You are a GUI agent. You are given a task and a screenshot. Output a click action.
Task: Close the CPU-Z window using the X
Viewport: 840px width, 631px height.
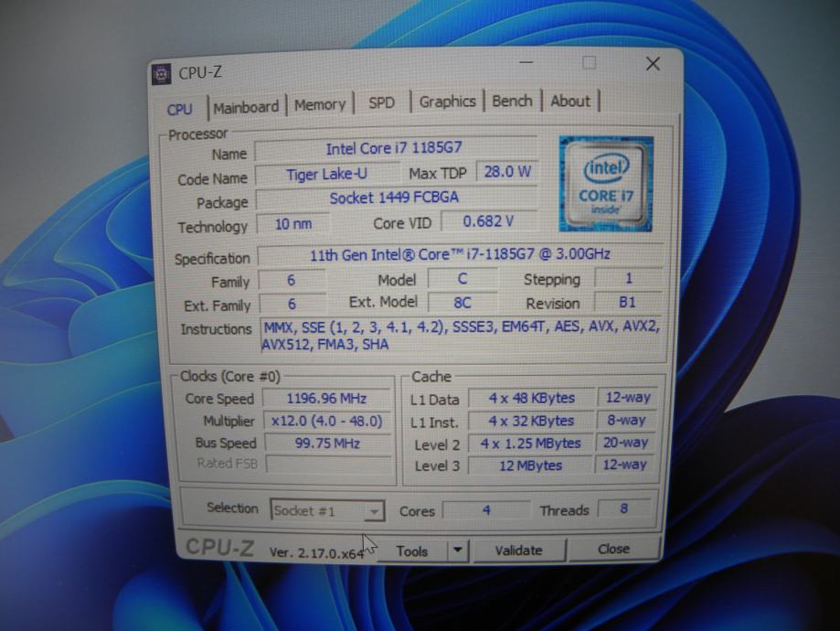(653, 63)
